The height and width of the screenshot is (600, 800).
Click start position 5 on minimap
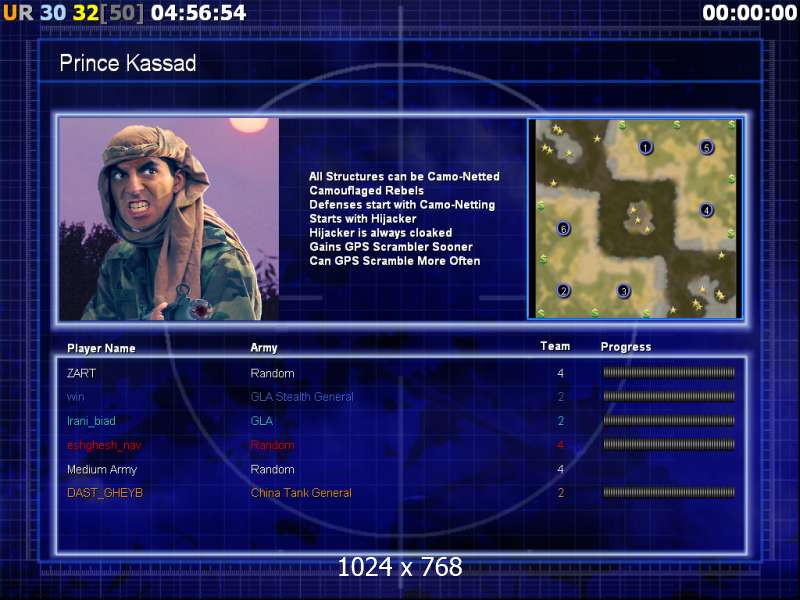(x=706, y=147)
